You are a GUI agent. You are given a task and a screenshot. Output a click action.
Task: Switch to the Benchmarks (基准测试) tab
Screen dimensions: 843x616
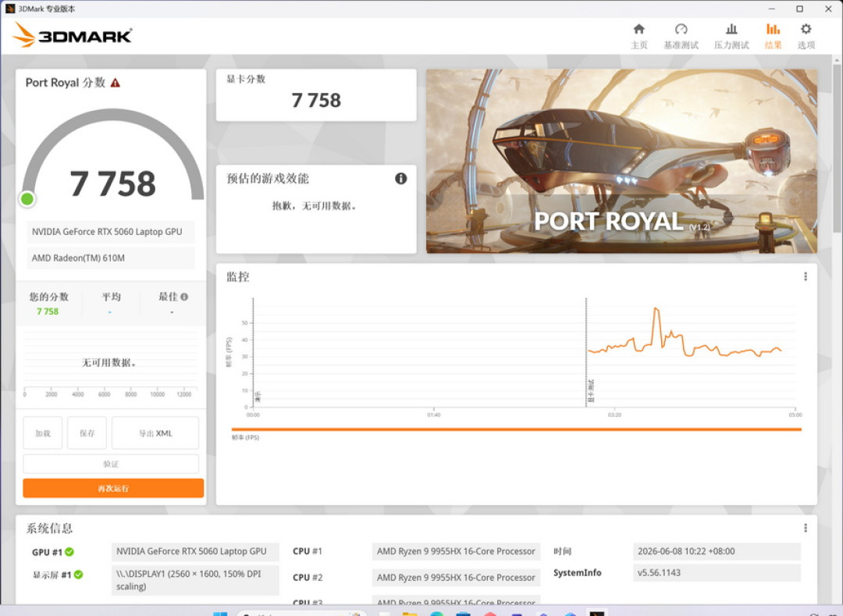pos(681,36)
